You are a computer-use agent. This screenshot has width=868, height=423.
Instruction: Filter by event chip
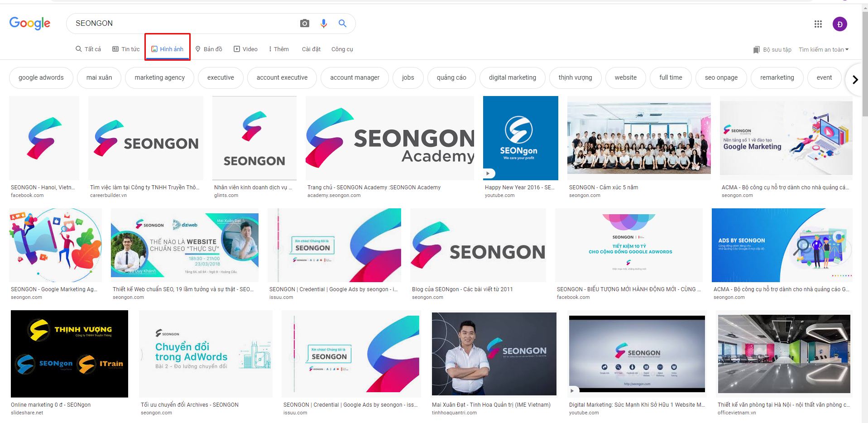[824, 77]
